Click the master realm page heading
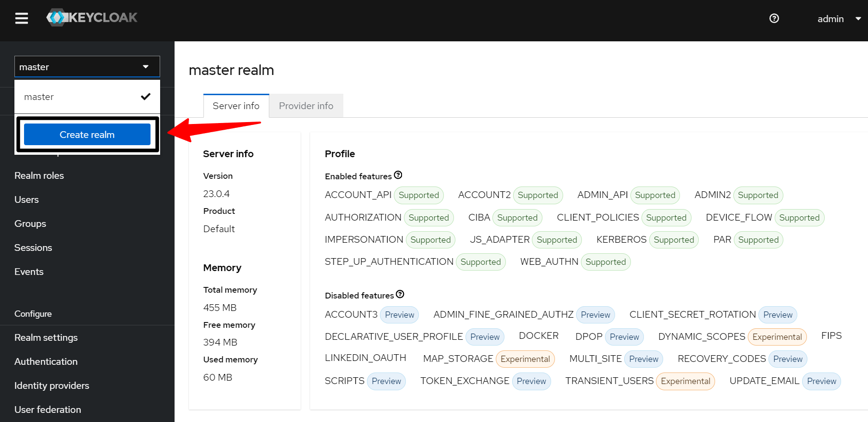This screenshot has height=422, width=868. pyautogui.click(x=231, y=70)
